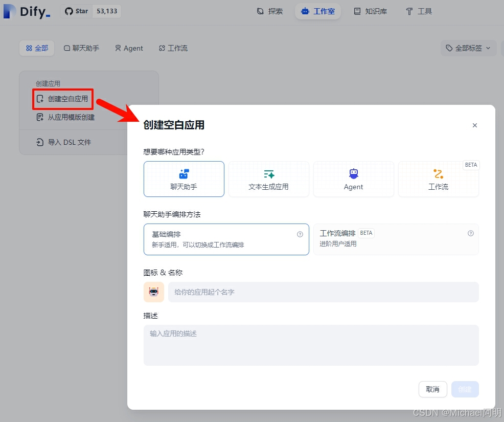
Task: Open the GitHub Star button
Action: point(77,11)
